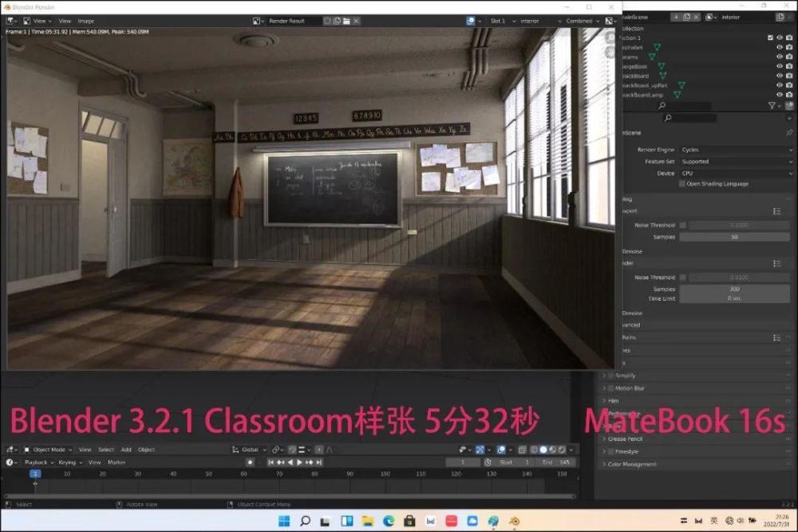This screenshot has width=798, height=532.
Task: Open the render window editor type menu
Action: (10, 21)
